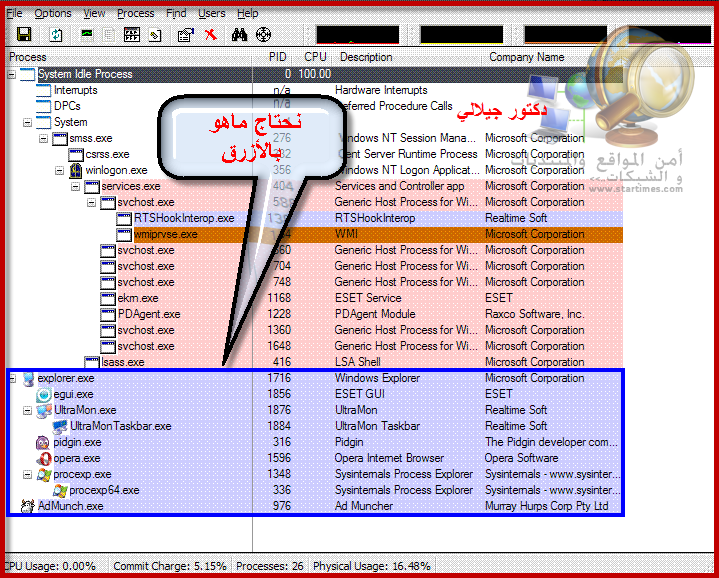Sort by the Process column header
Screen dimensions: 719x578
(128, 57)
